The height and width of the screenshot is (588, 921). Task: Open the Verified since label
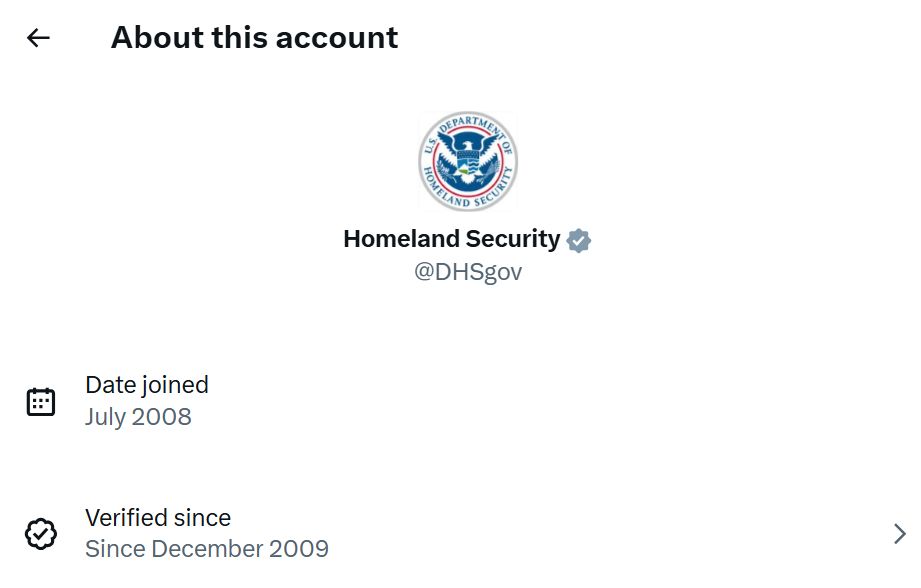[x=158, y=518]
